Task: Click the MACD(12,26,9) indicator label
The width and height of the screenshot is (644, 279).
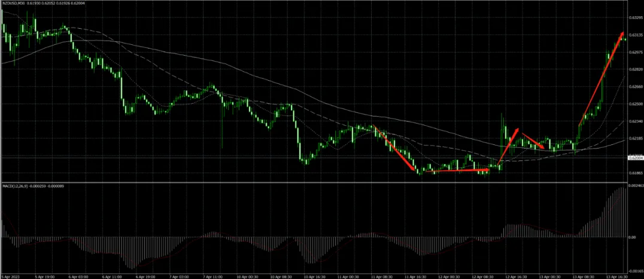Action: click(x=14, y=187)
